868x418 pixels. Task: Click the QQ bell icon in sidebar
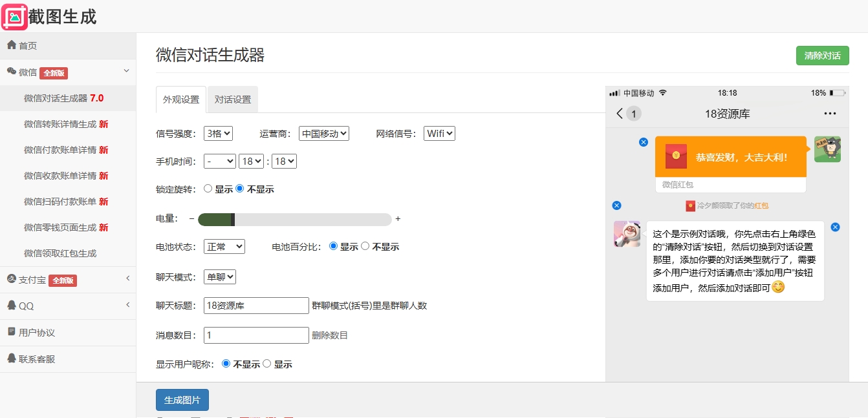coord(11,305)
